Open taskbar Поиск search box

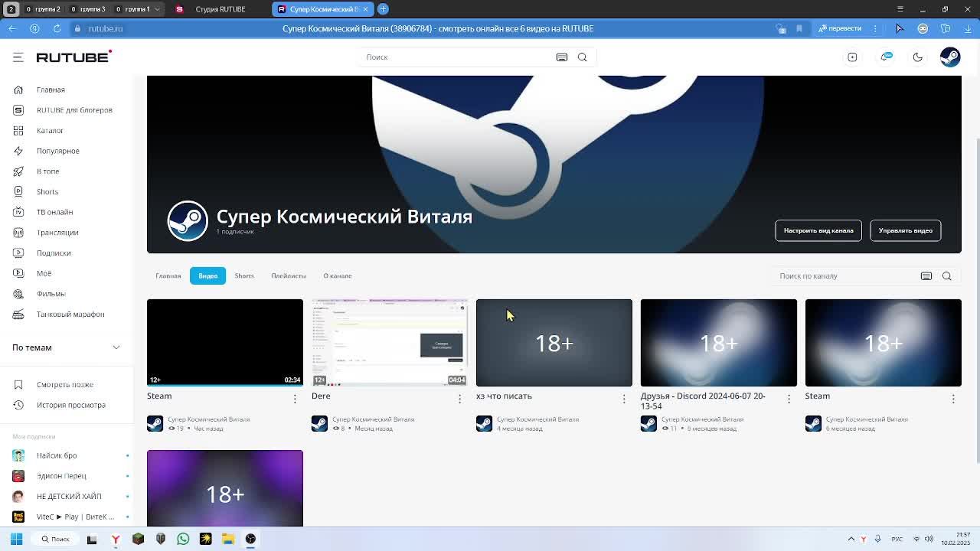pyautogui.click(x=56, y=539)
